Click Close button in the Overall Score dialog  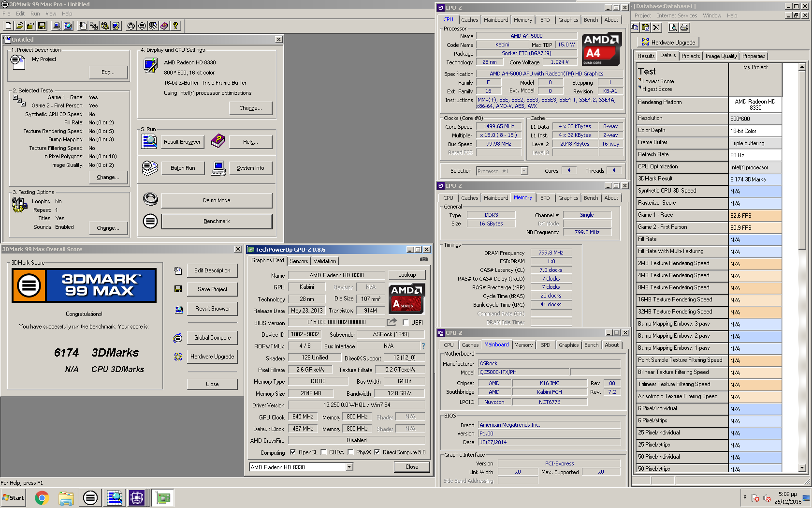coord(212,384)
